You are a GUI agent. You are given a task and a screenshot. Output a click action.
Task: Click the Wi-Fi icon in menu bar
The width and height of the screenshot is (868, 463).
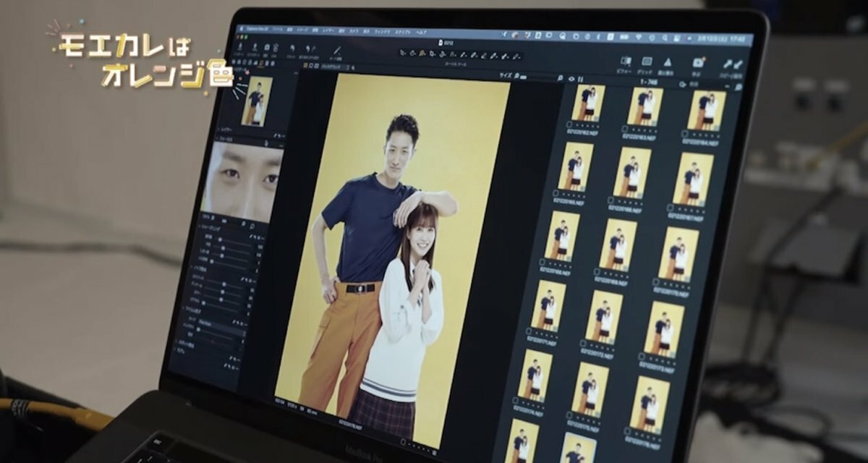point(639,36)
